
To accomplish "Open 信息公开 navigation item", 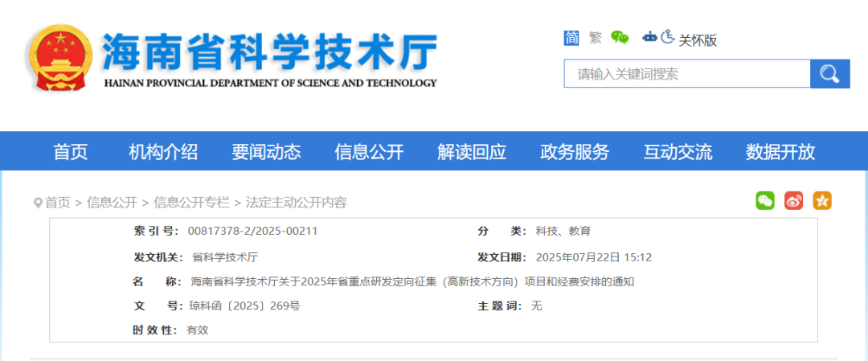I will 369,152.
